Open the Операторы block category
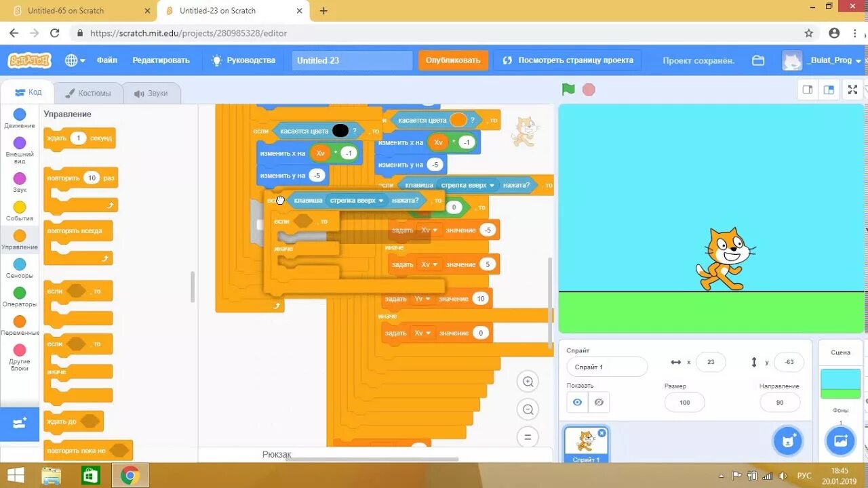The image size is (868, 488). click(20, 296)
